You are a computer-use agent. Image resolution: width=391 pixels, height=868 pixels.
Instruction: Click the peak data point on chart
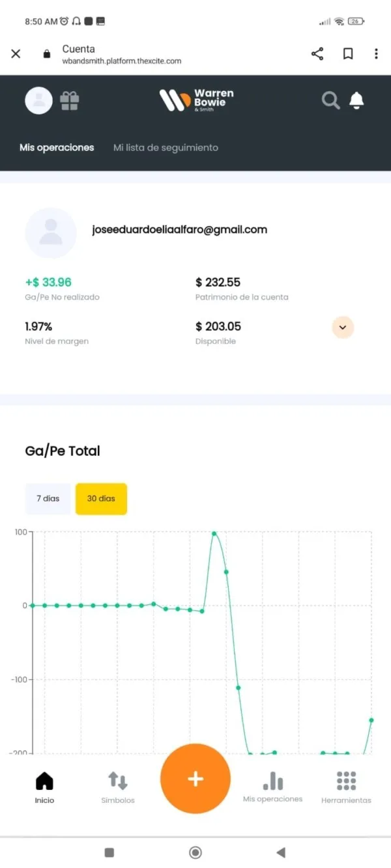click(214, 533)
